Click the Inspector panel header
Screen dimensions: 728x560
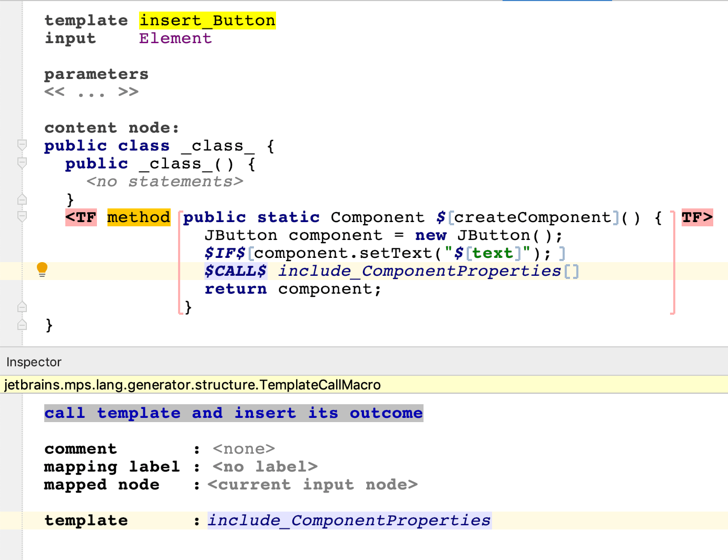pyautogui.click(x=34, y=362)
